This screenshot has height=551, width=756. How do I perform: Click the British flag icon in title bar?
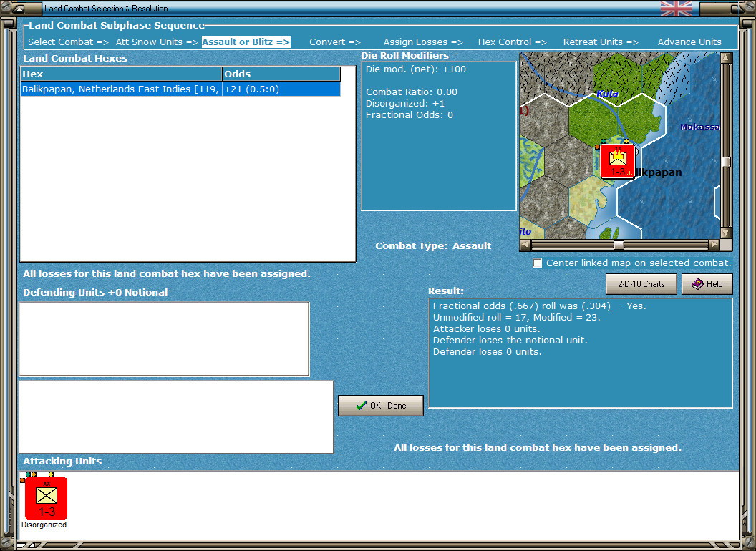[x=676, y=8]
